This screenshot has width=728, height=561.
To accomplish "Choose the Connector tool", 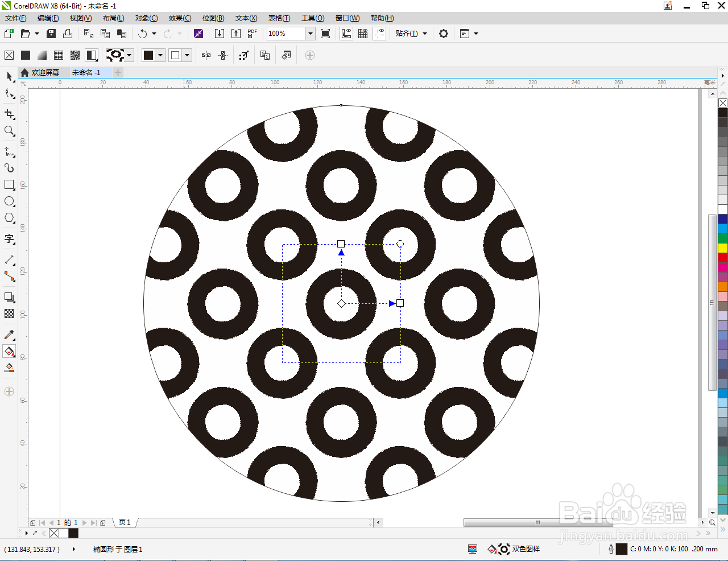I will pos(9,277).
